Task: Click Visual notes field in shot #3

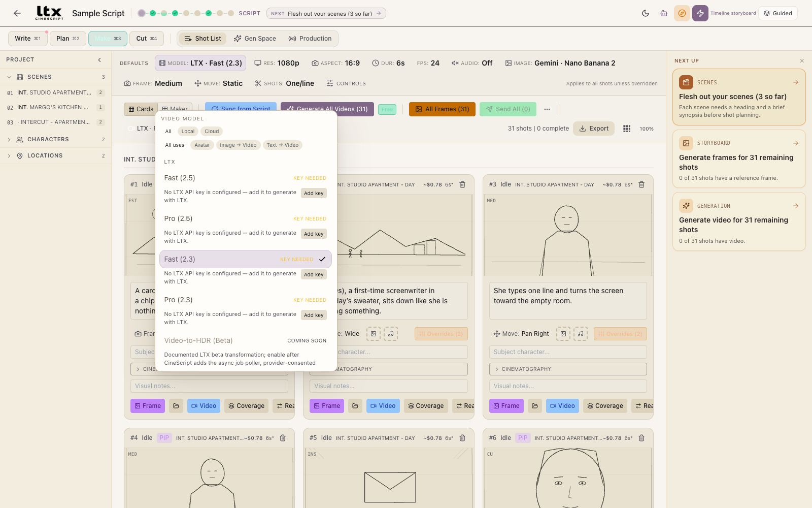Action: click(568, 386)
